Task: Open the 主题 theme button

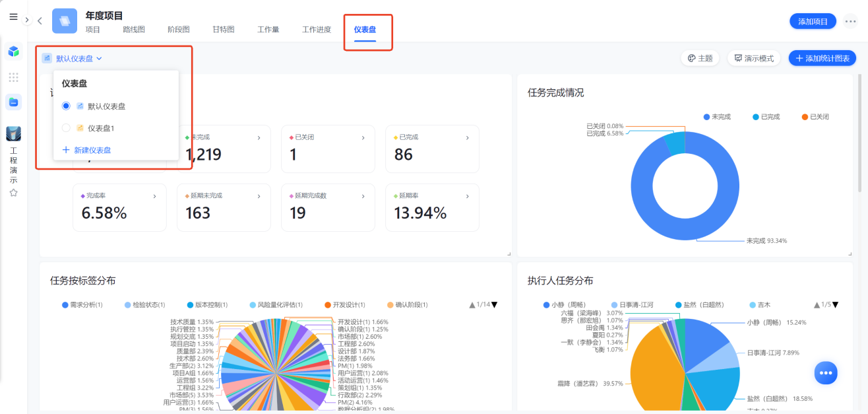Action: 700,58
